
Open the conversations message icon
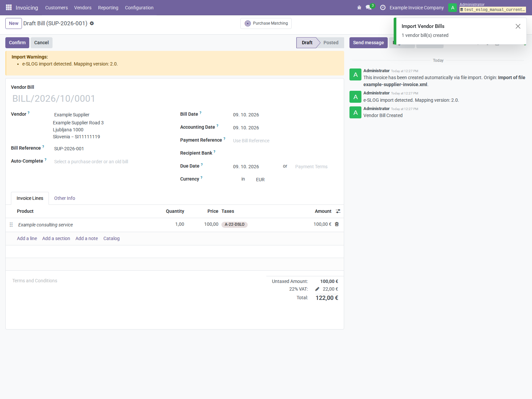[368, 7]
